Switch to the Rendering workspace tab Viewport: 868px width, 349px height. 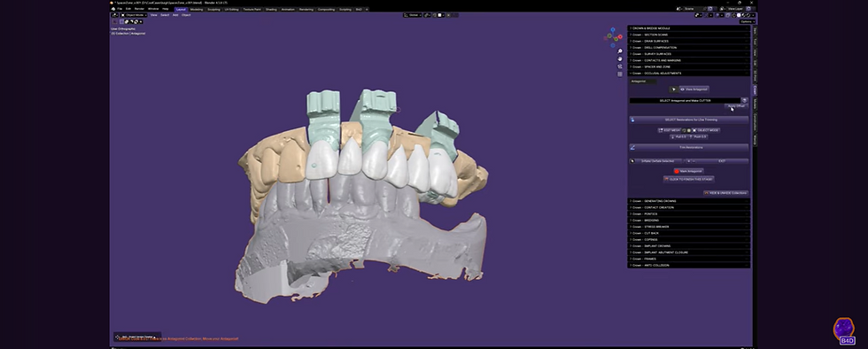[x=306, y=9]
